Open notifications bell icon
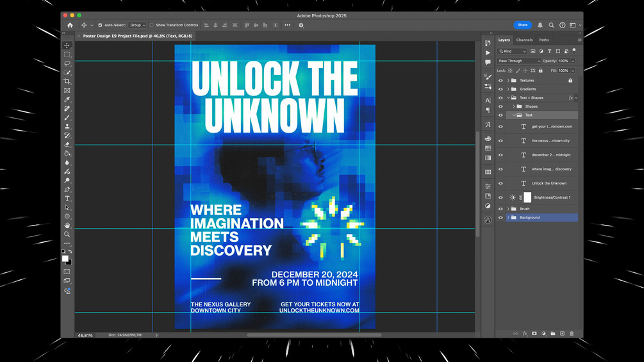644x362 pixels. (x=540, y=25)
